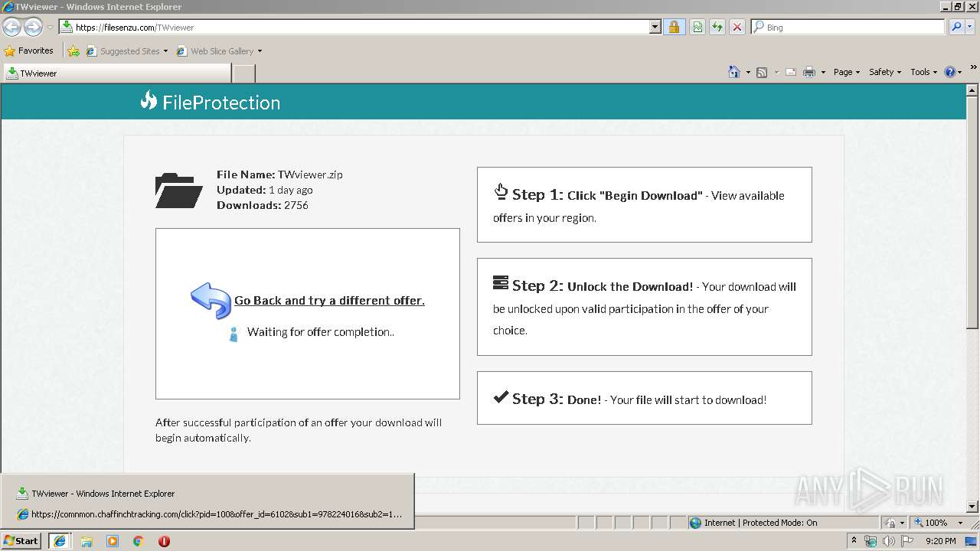The image size is (980, 551).
Task: Click the page scrollbar down arrow
Action: 972,507
